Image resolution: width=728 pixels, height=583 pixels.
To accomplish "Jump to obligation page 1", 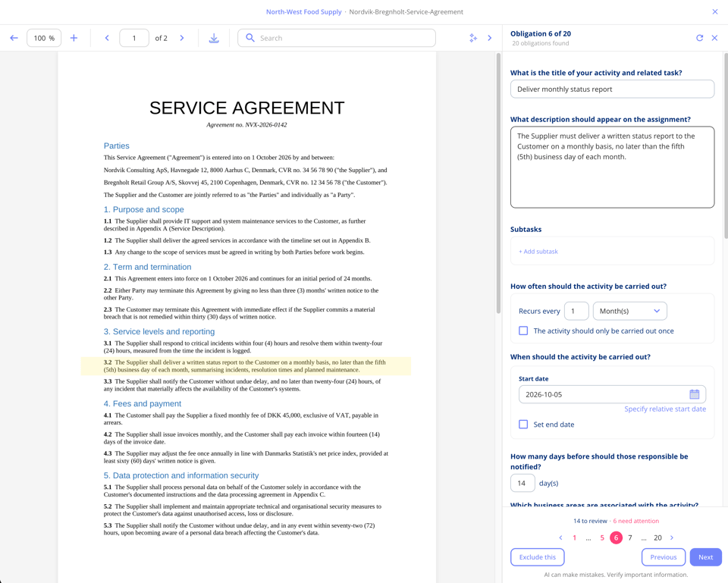I will (x=574, y=538).
